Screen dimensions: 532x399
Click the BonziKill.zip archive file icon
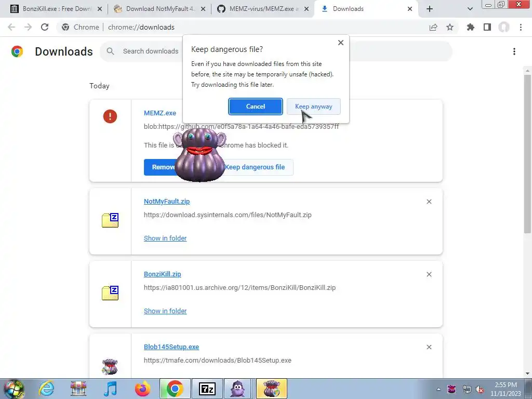(110, 293)
